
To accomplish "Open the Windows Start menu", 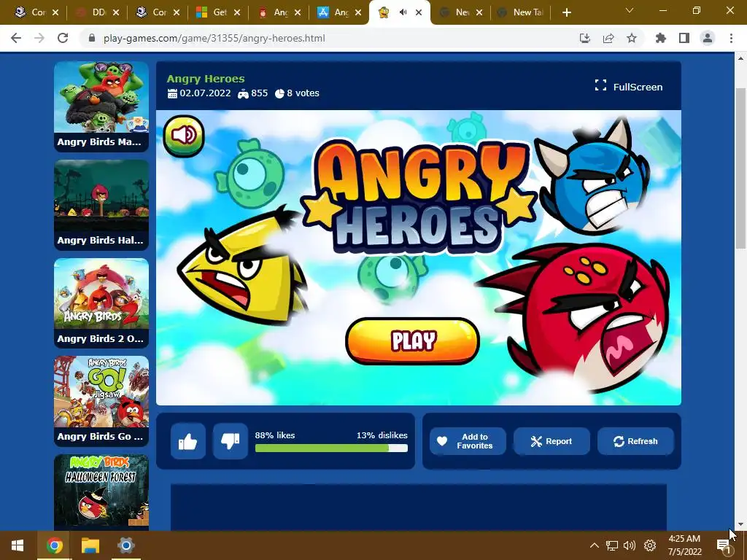I will coord(18,545).
